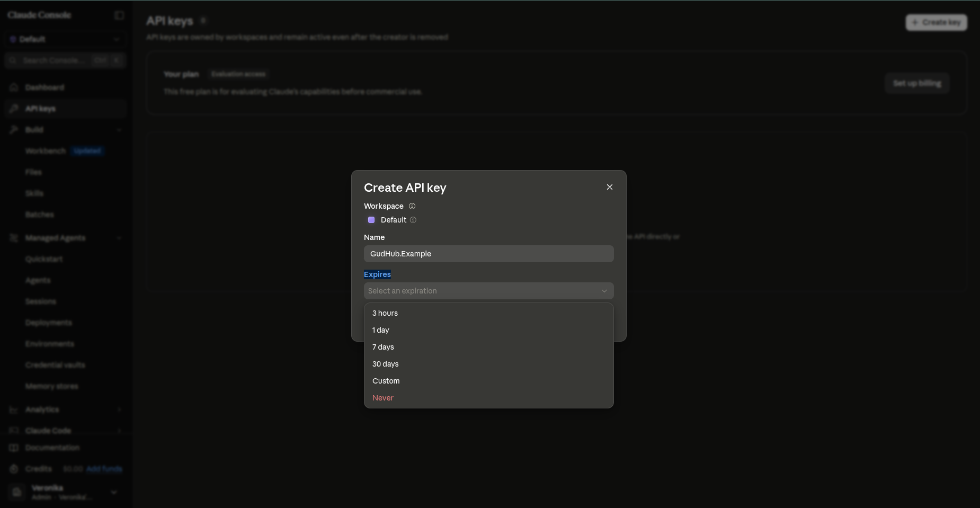
Task: Collapse the Managed Agents section chevron
Action: 119,238
